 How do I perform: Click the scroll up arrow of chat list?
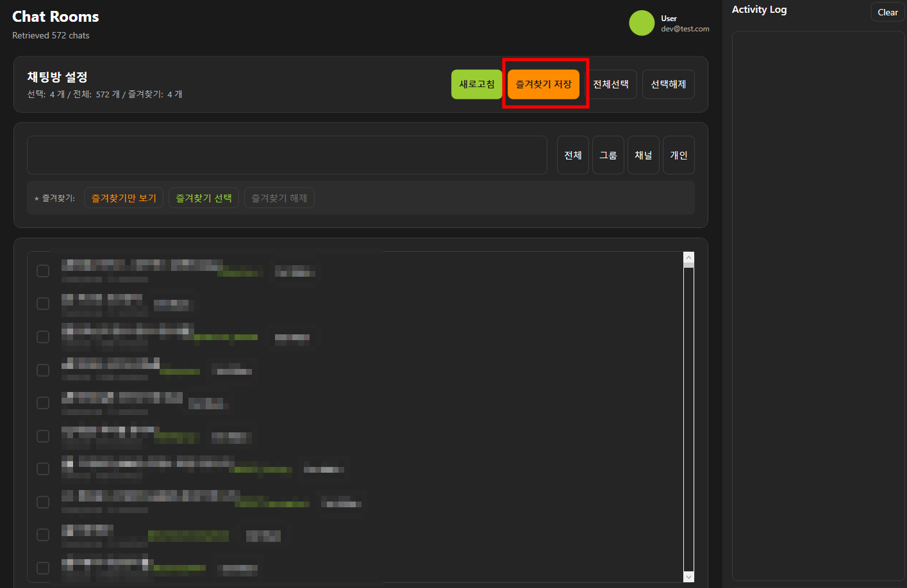point(689,257)
